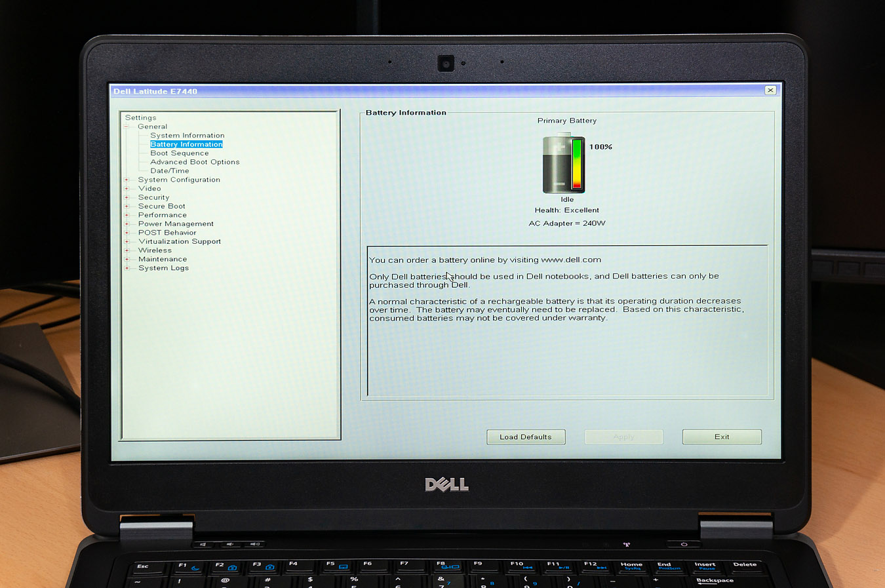Open Advanced Boot Options
Image resolution: width=885 pixels, height=588 pixels.
tap(195, 162)
